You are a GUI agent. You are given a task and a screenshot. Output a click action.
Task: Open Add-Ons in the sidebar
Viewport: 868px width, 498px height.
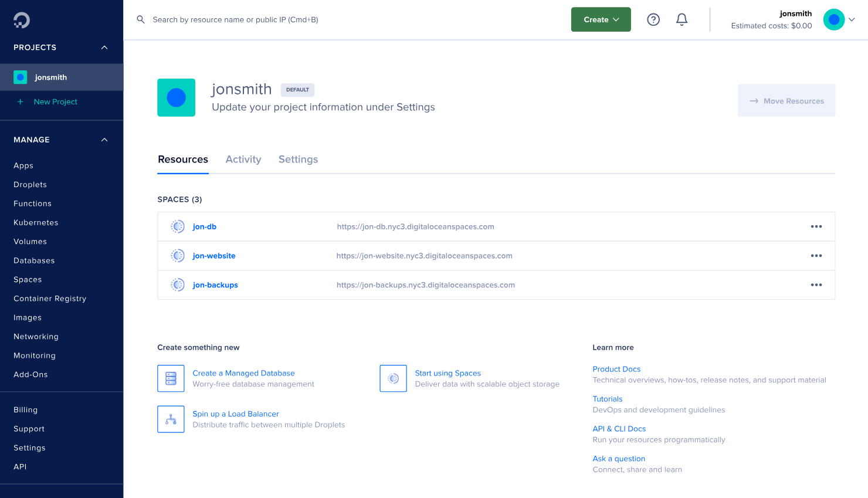coord(30,375)
